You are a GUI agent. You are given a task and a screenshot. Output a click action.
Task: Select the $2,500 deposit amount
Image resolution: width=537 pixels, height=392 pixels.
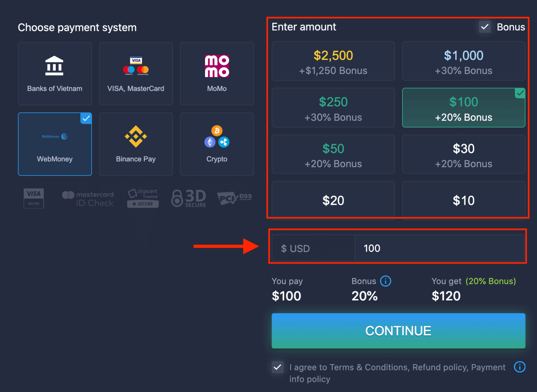click(333, 61)
